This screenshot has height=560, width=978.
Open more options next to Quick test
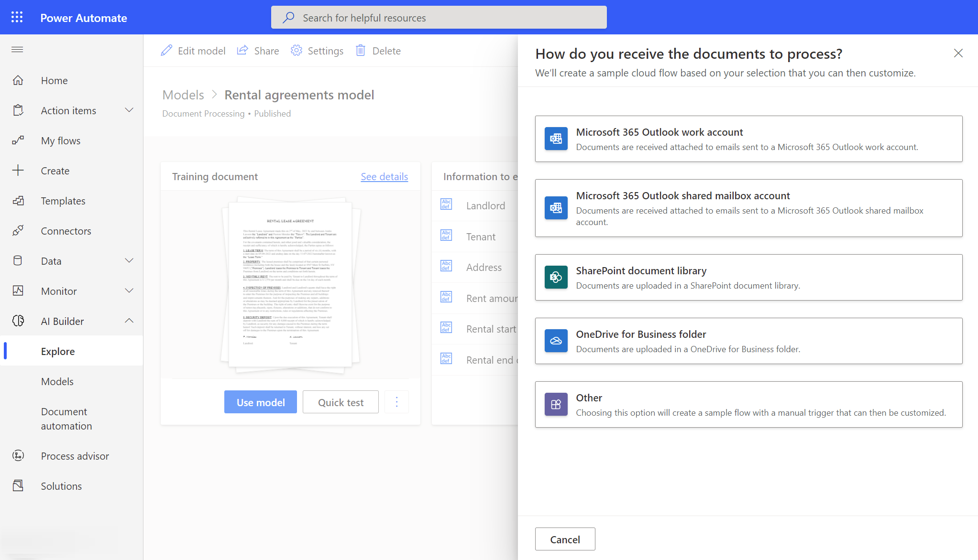(396, 402)
